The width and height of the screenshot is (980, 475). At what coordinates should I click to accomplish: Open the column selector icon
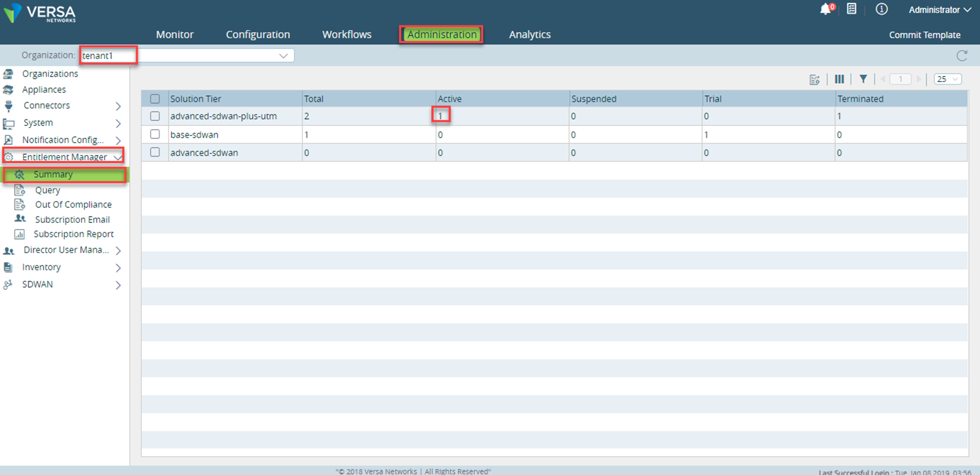pos(839,79)
